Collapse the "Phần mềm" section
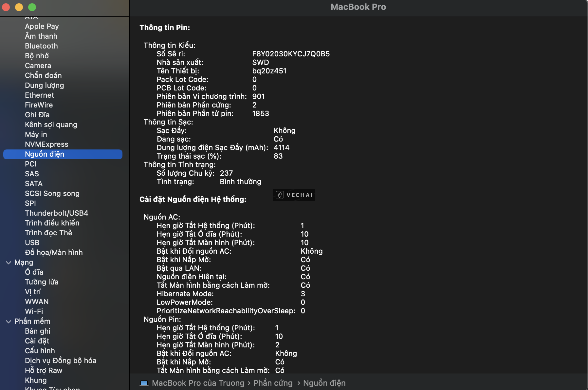Viewport: 588px width, 390px height. coord(8,321)
